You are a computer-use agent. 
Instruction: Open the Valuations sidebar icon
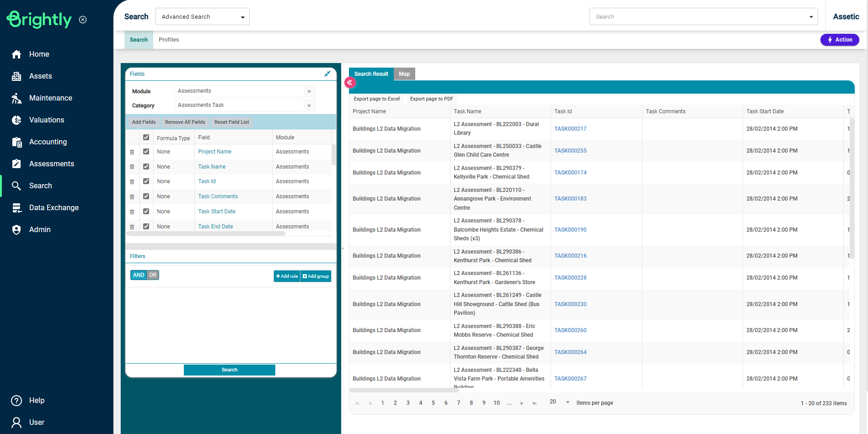[16, 120]
